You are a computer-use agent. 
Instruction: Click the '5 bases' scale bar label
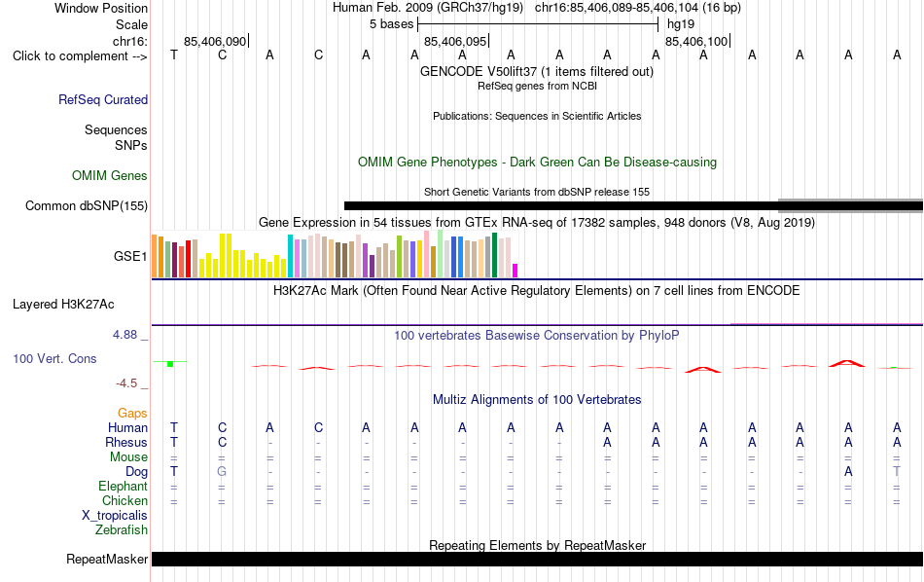point(391,24)
